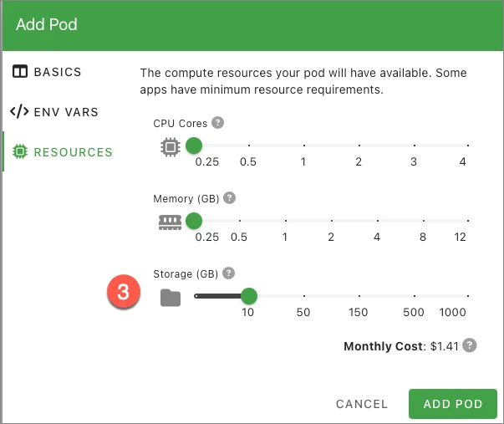
Task: Open the Storage help question mark
Action: 228,273
